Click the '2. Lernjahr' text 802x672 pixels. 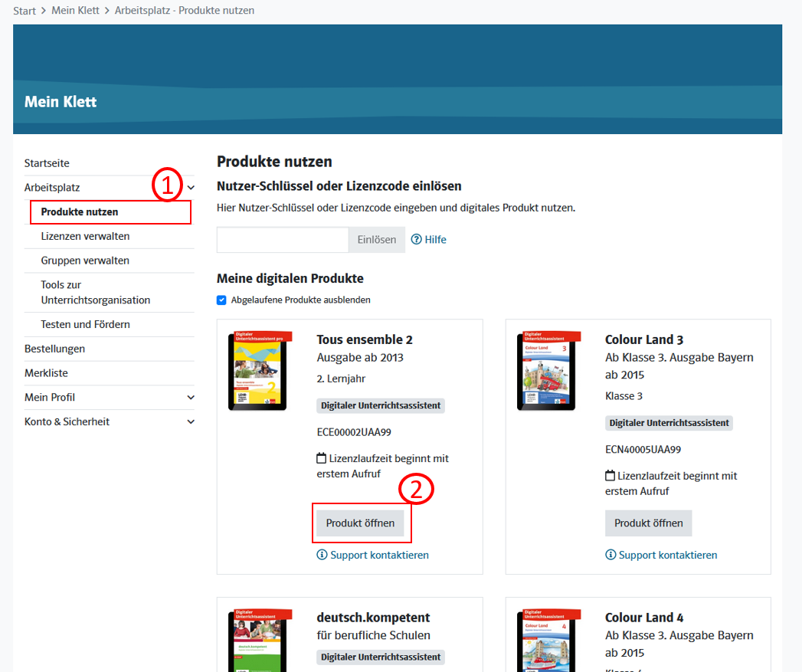[341, 379]
